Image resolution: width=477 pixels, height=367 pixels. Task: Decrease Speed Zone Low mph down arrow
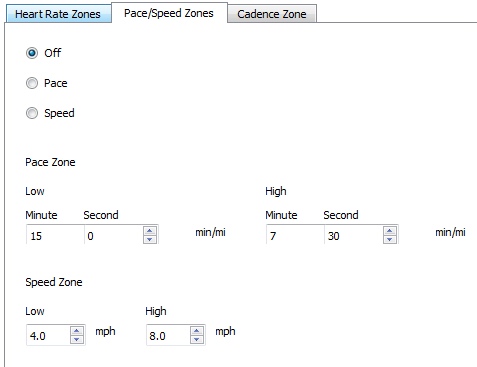coord(77,339)
